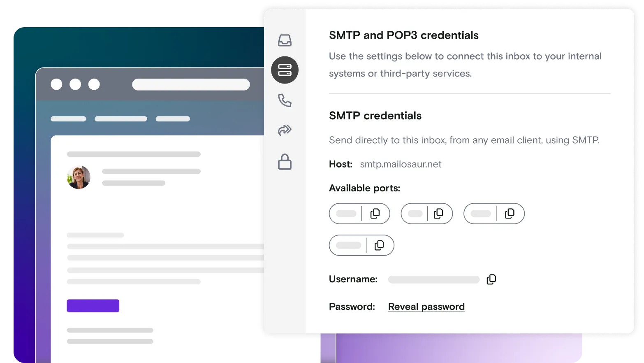Select the host value smtp.mailosaur.net
The image size is (644, 363).
pyautogui.click(x=400, y=164)
